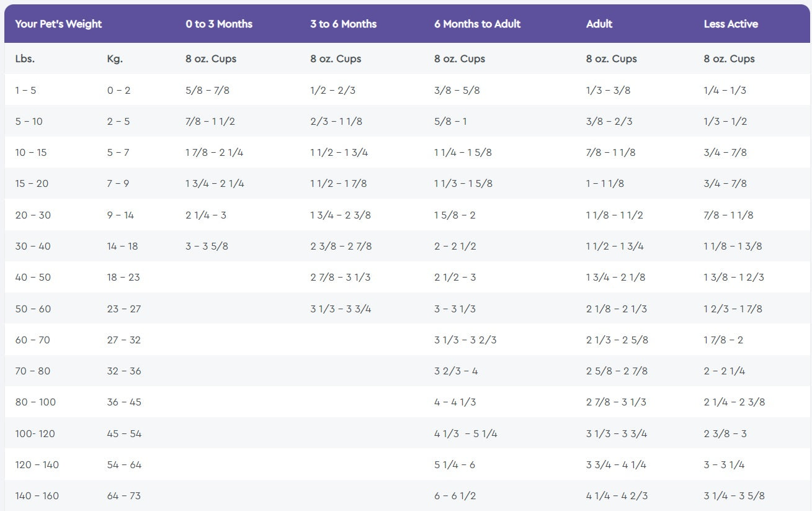
Task: Click the "Your Pet's Weight" column header
Action: pyautogui.click(x=58, y=24)
